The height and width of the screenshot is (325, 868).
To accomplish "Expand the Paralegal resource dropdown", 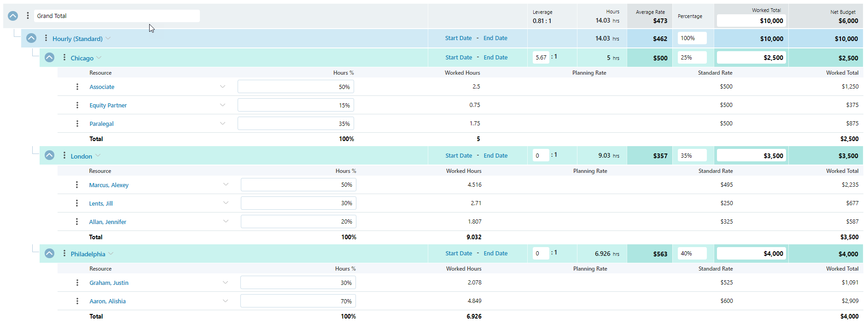I will (222, 124).
